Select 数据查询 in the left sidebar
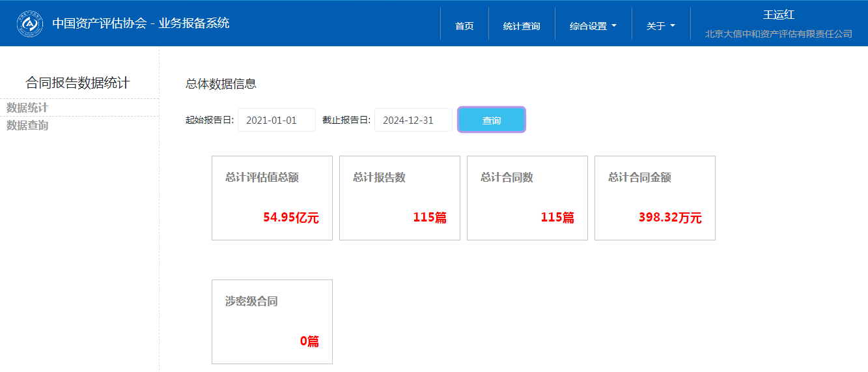This screenshot has height=372, width=868. pos(27,125)
